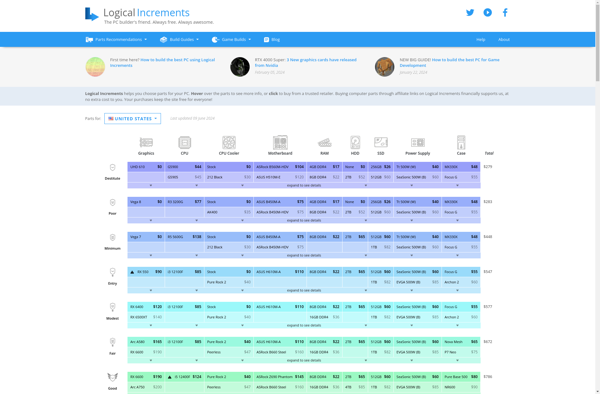Click the Nova Mesh case cell
600x394 pixels.
(461, 342)
